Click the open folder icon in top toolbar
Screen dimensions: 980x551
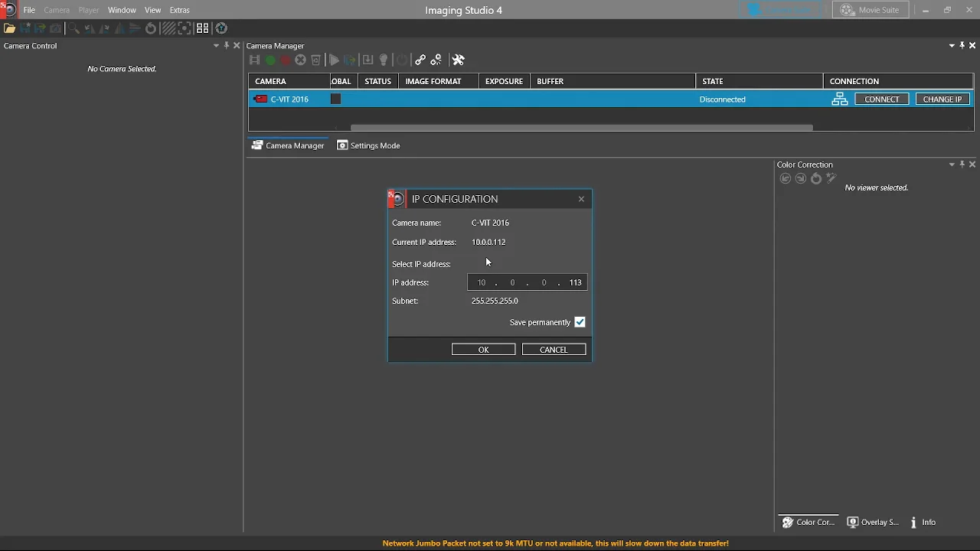point(9,28)
